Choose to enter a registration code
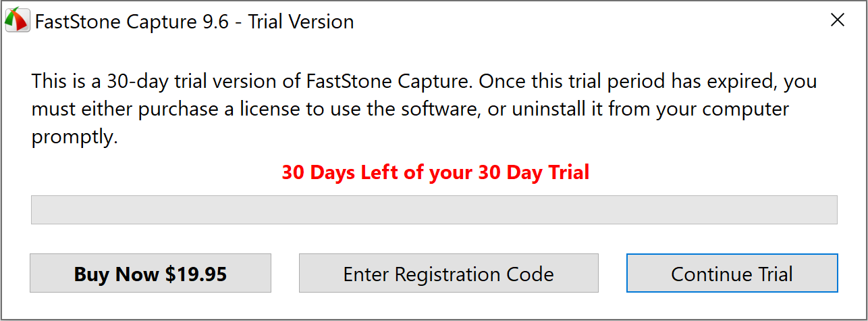This screenshot has height=321, width=868. [x=448, y=274]
